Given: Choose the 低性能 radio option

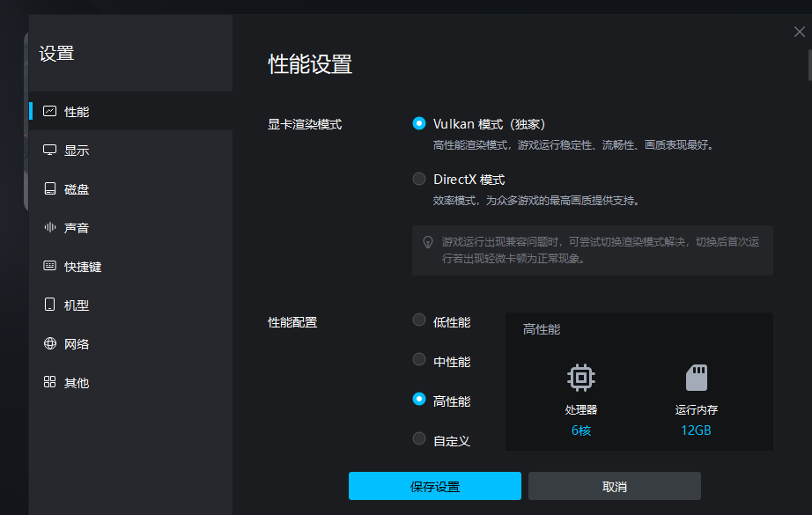Looking at the screenshot, I should click(x=419, y=320).
